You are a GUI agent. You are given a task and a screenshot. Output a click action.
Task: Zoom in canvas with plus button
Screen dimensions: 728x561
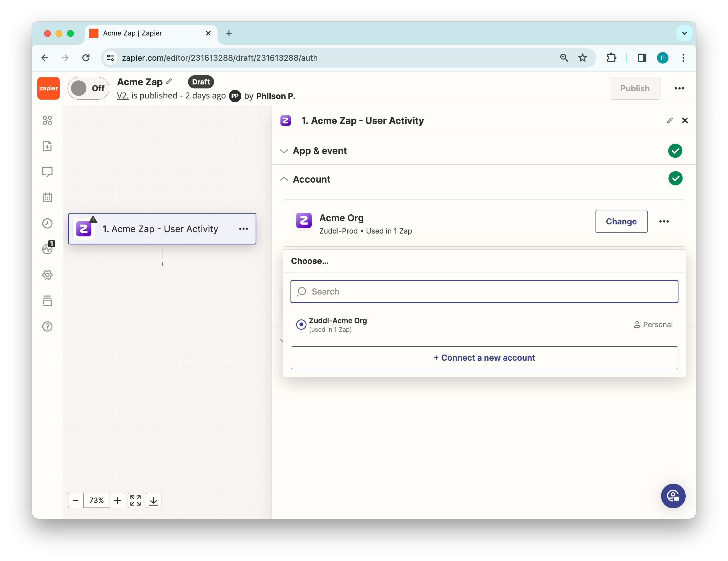[117, 500]
